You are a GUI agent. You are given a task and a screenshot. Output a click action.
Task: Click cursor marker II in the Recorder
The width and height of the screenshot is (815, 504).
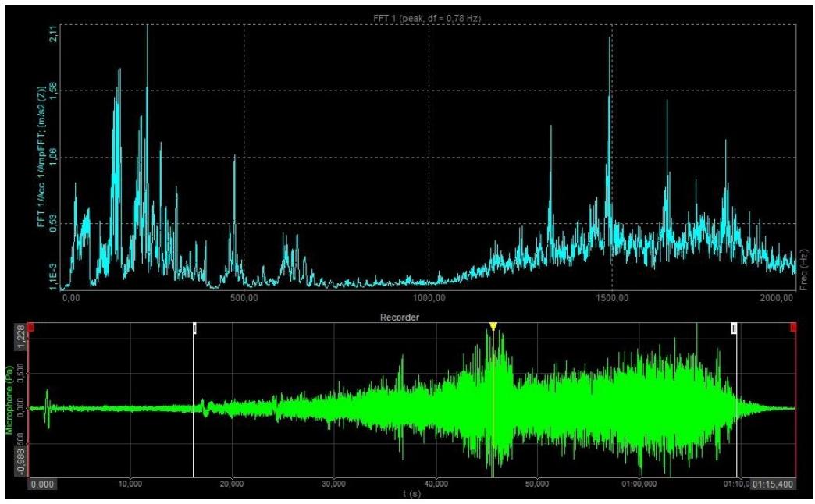click(734, 328)
